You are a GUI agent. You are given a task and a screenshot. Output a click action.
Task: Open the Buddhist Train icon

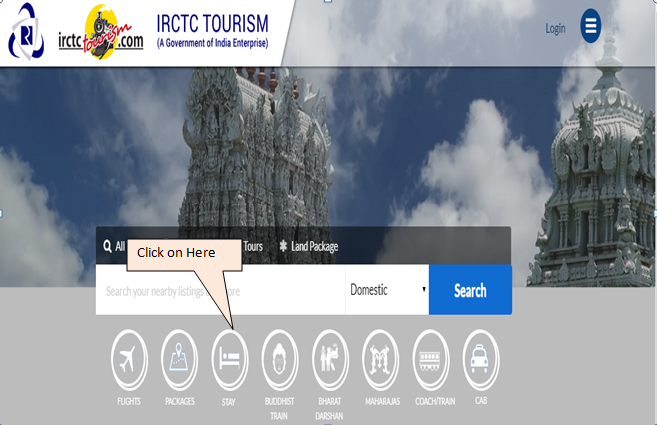click(279, 360)
